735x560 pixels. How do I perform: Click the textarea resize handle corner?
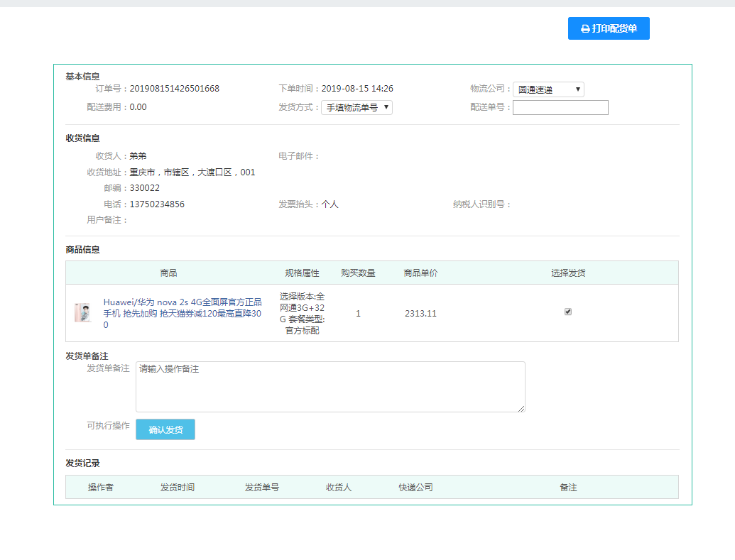pyautogui.click(x=522, y=409)
